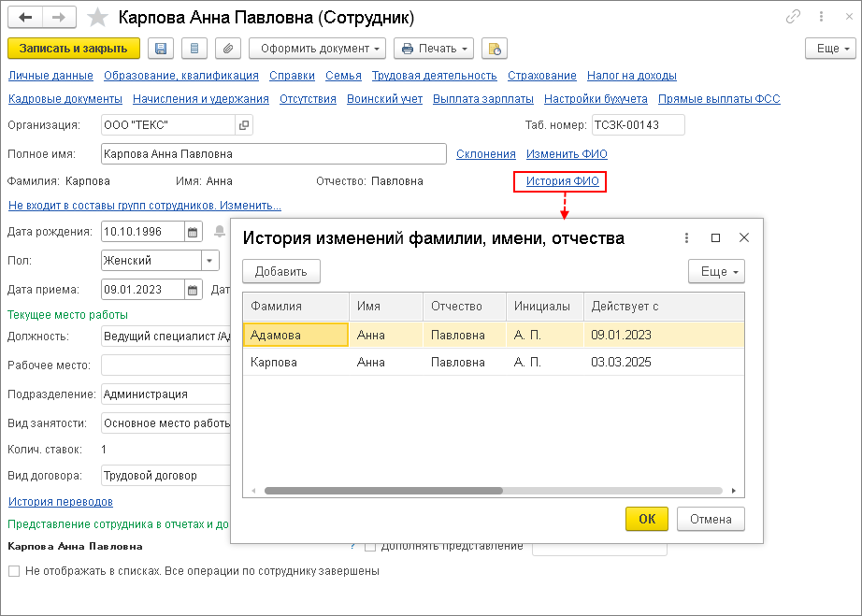Go to 'Семья' section
862x616 pixels.
pos(344,76)
